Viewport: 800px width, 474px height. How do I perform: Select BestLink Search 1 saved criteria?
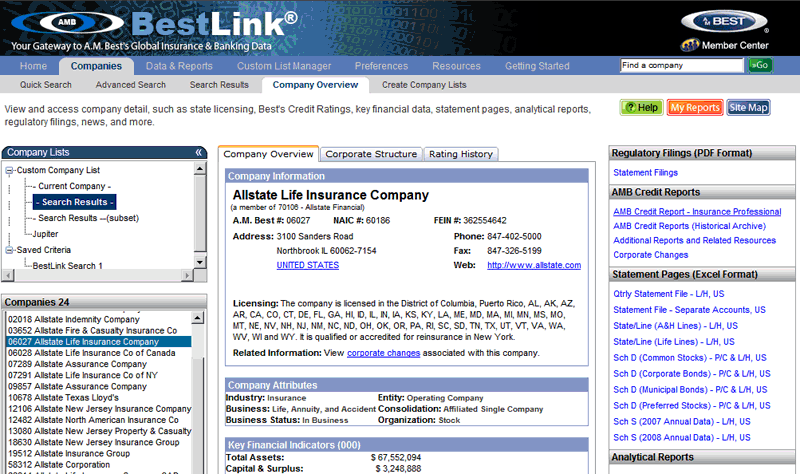pos(67,266)
